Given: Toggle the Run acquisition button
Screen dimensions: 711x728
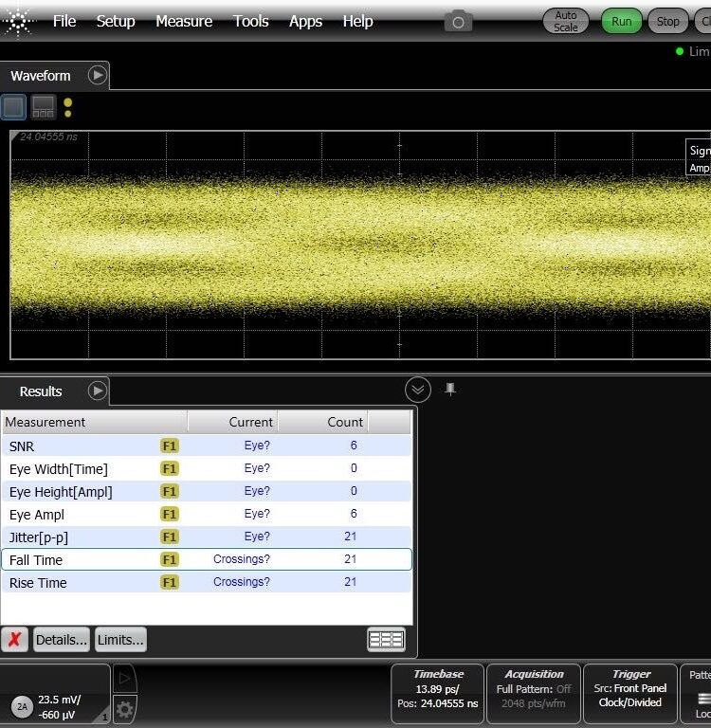Looking at the screenshot, I should (x=621, y=21).
